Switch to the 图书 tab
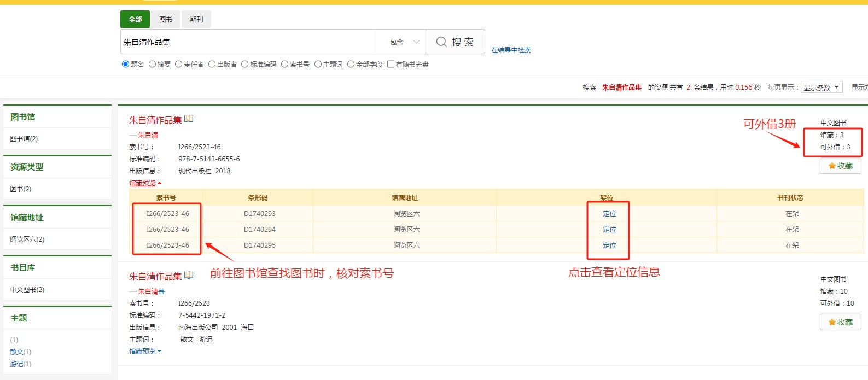This screenshot has height=380, width=868. pyautogui.click(x=166, y=20)
